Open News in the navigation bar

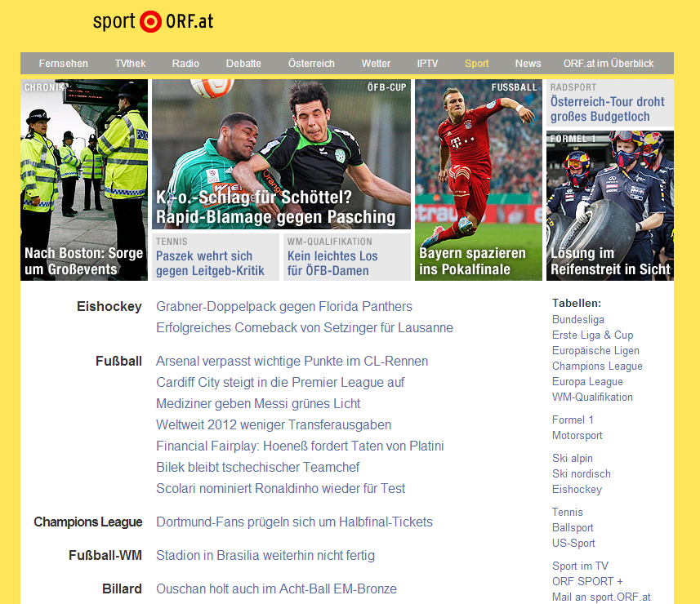click(x=528, y=64)
